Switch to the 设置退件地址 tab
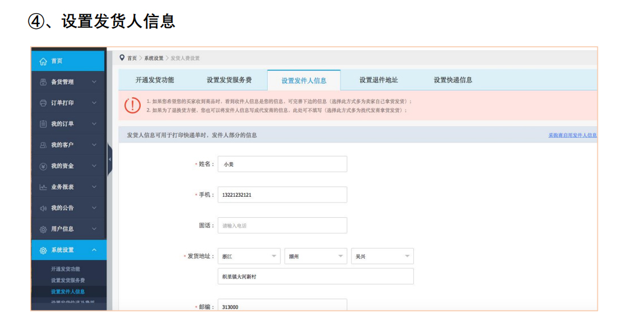Screen dimensions: 644x335 coord(378,80)
